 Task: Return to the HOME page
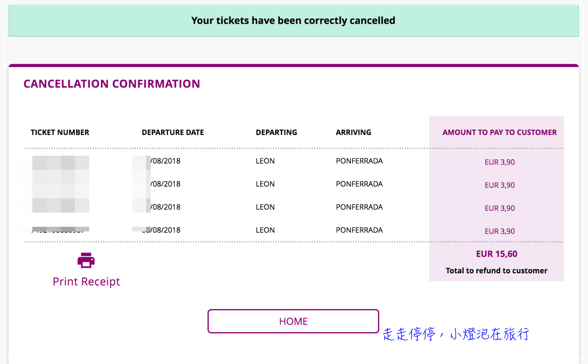[293, 321]
